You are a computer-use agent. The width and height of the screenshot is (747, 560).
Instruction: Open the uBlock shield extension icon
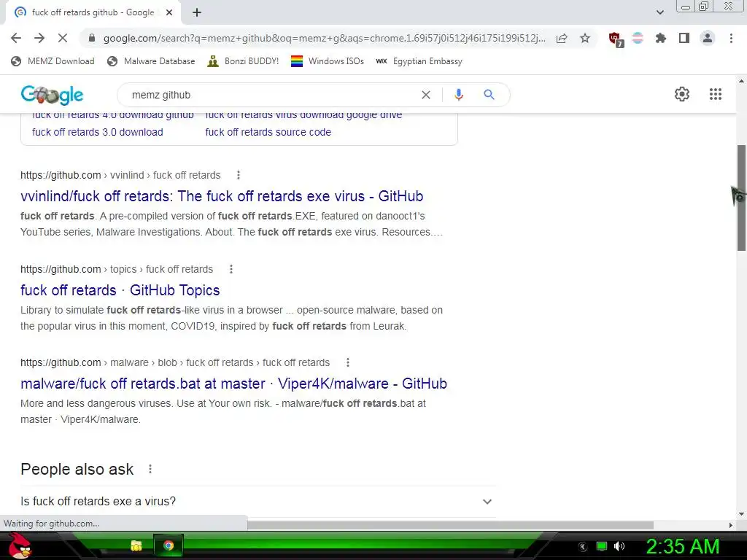point(616,39)
